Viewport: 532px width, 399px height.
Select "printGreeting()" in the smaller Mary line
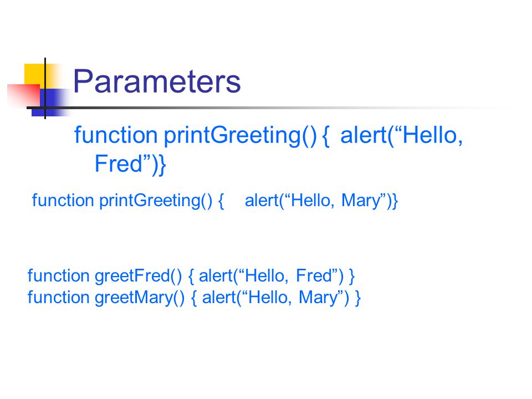click(155, 201)
